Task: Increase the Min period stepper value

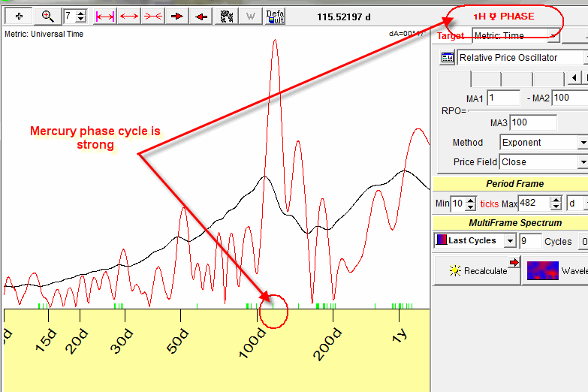Action: (471, 200)
